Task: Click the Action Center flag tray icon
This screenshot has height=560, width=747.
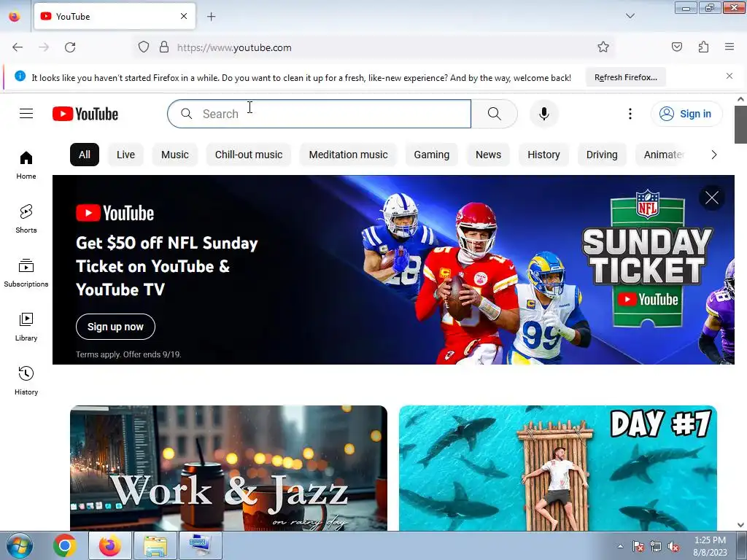Action: (x=638, y=546)
